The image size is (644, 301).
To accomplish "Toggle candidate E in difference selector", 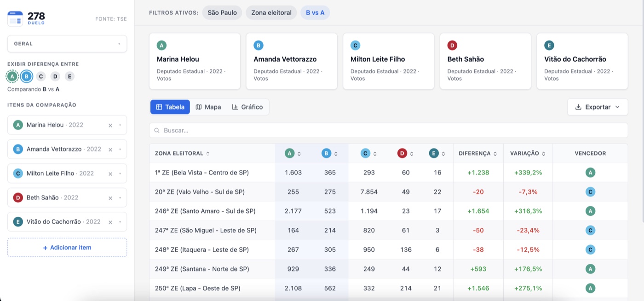I will pyautogui.click(x=69, y=76).
